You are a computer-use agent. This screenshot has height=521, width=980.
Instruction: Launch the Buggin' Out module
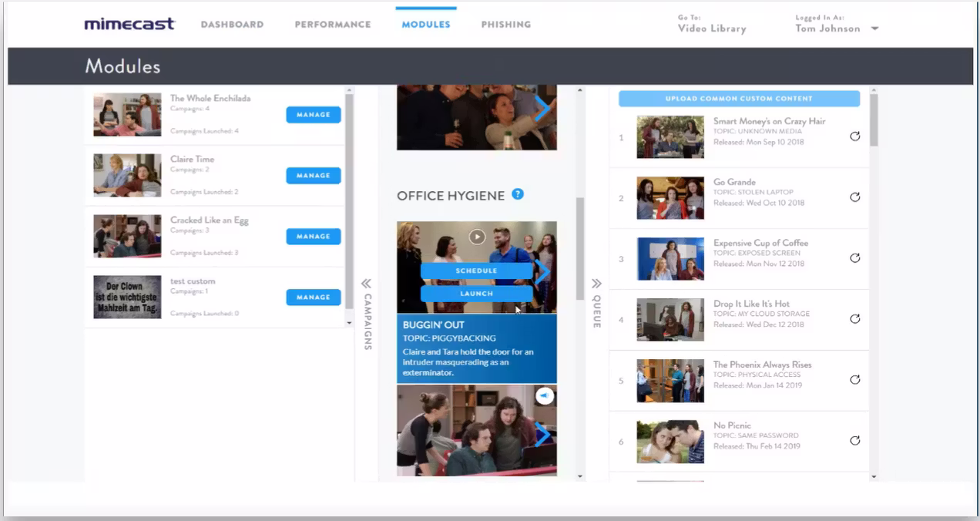(475, 294)
